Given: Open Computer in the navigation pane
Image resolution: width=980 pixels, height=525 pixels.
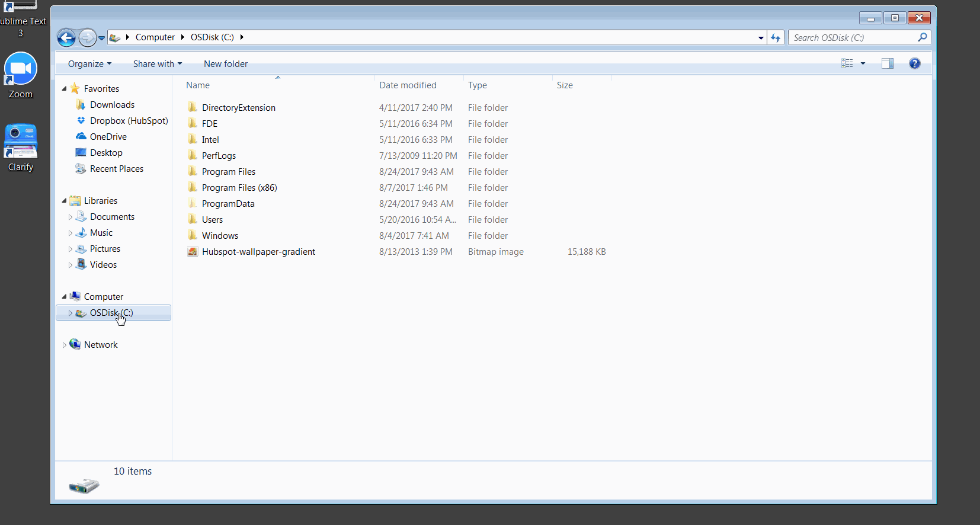Looking at the screenshot, I should coord(103,297).
